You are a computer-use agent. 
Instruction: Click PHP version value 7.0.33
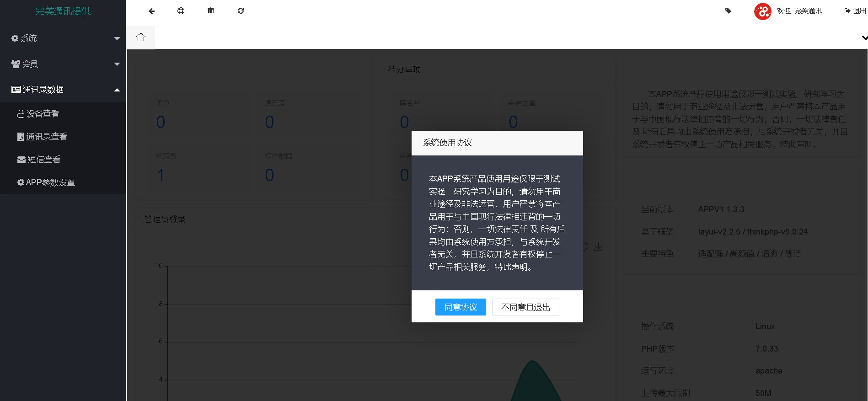click(767, 349)
